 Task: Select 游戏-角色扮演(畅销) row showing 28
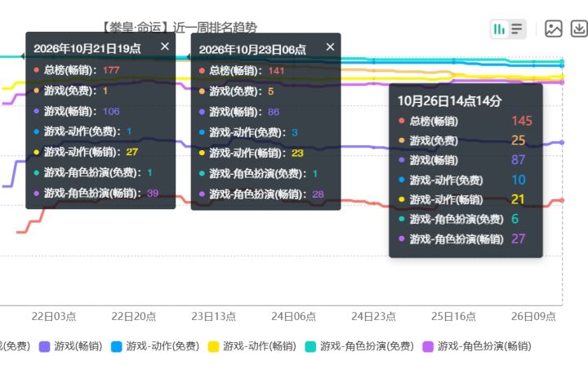point(261,194)
